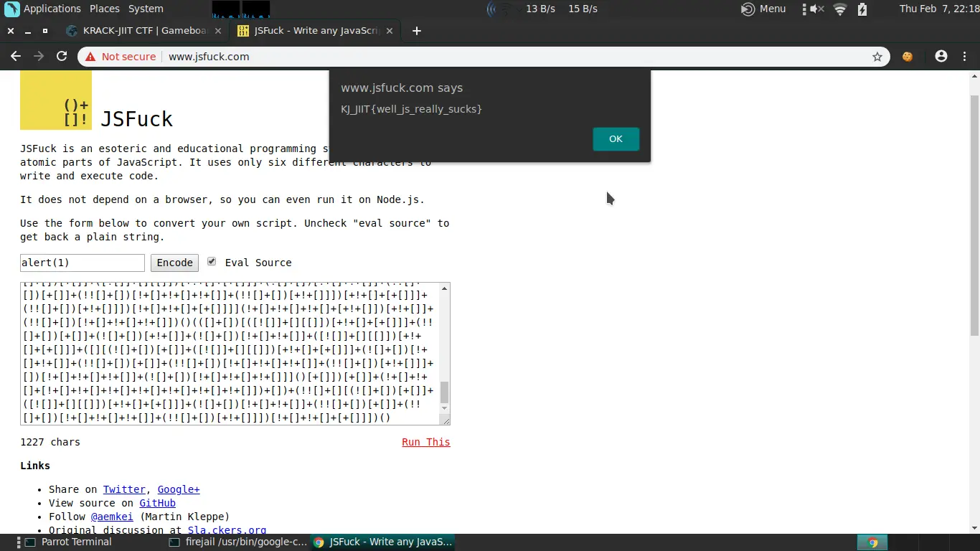Switch to firejail google-chrome taskbar item

[237, 542]
